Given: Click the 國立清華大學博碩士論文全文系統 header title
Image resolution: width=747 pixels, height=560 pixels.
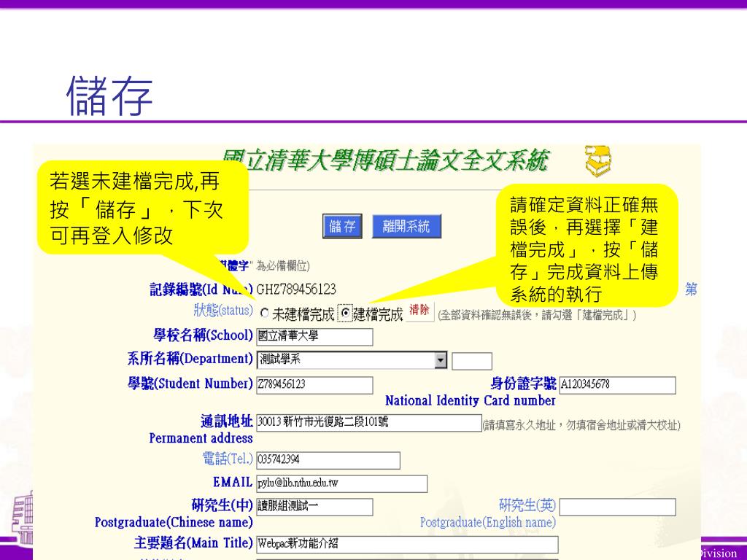Looking at the screenshot, I should point(385,160).
